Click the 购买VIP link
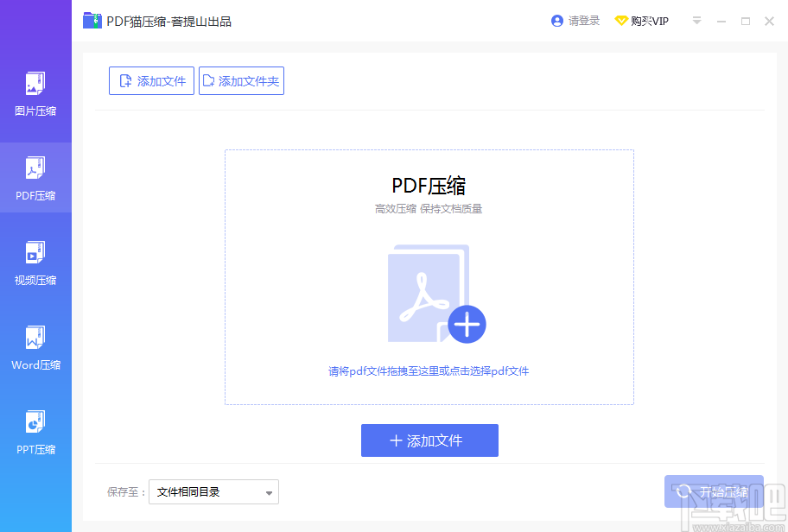Viewport: 788px width, 532px height. (x=648, y=20)
